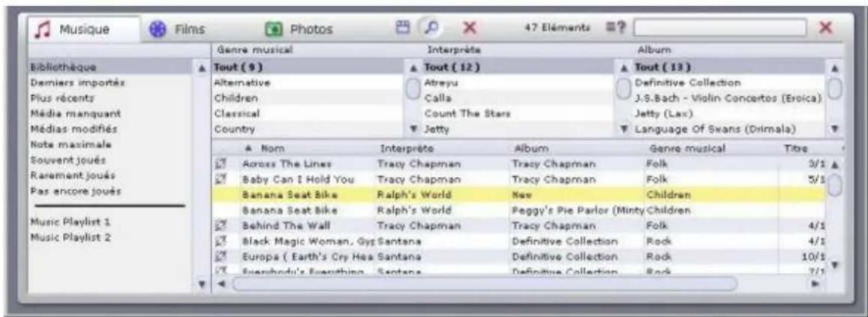This screenshot has height=317, width=868.
Task: Switch to the Films tab
Action: tap(177, 28)
